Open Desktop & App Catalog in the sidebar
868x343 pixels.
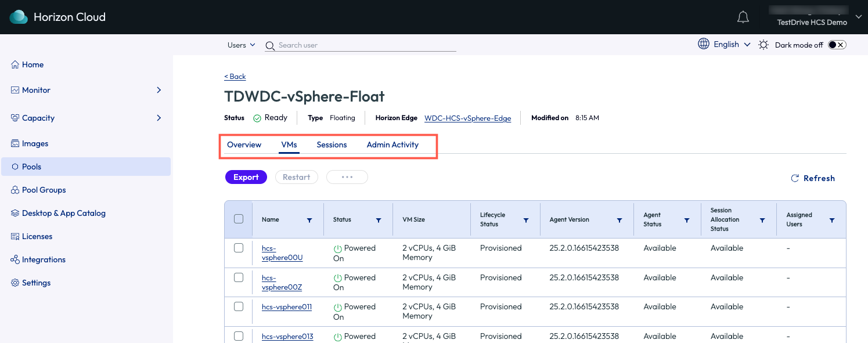click(x=63, y=213)
